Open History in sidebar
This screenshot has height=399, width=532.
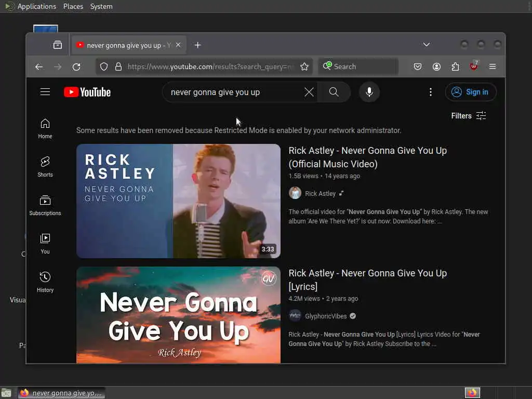point(45,282)
